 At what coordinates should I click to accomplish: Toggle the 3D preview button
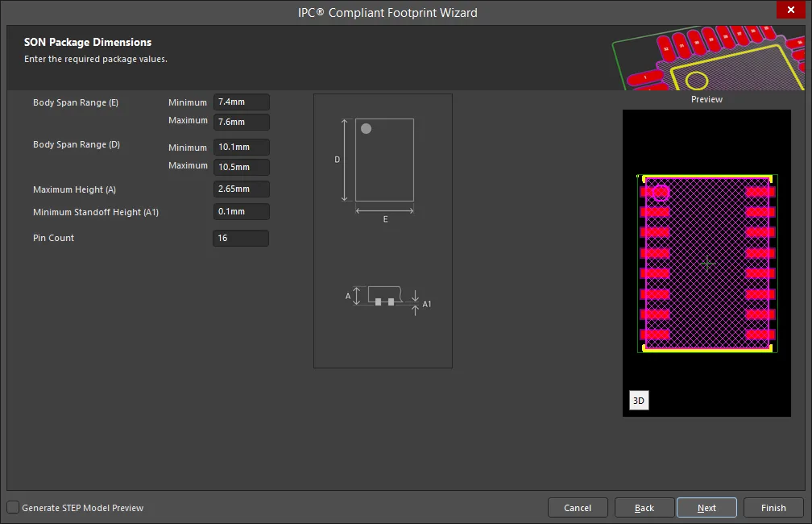click(639, 400)
